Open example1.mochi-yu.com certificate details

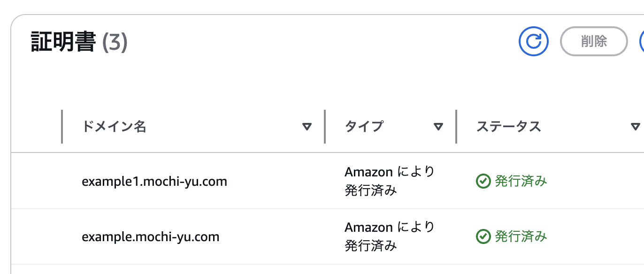coord(154,181)
